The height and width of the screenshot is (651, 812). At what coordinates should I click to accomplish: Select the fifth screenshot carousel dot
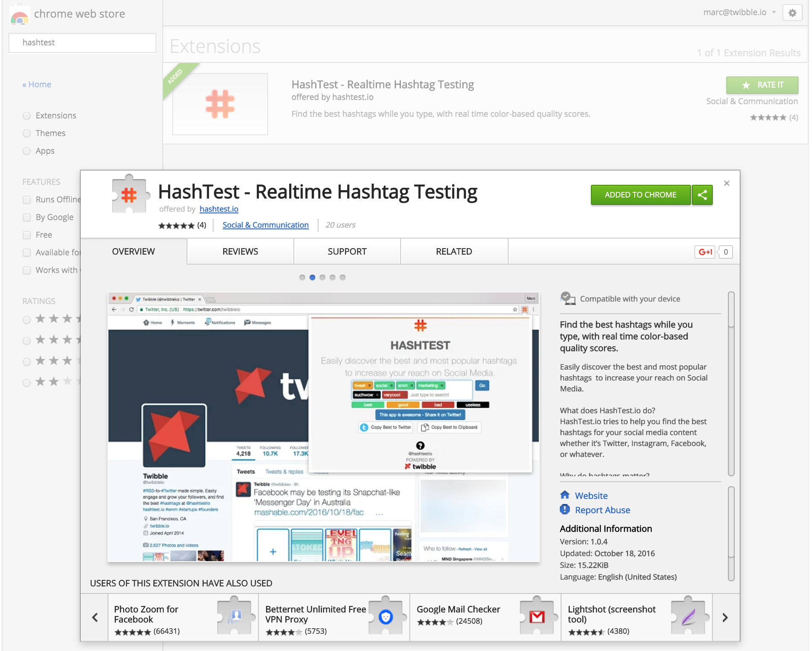343,277
